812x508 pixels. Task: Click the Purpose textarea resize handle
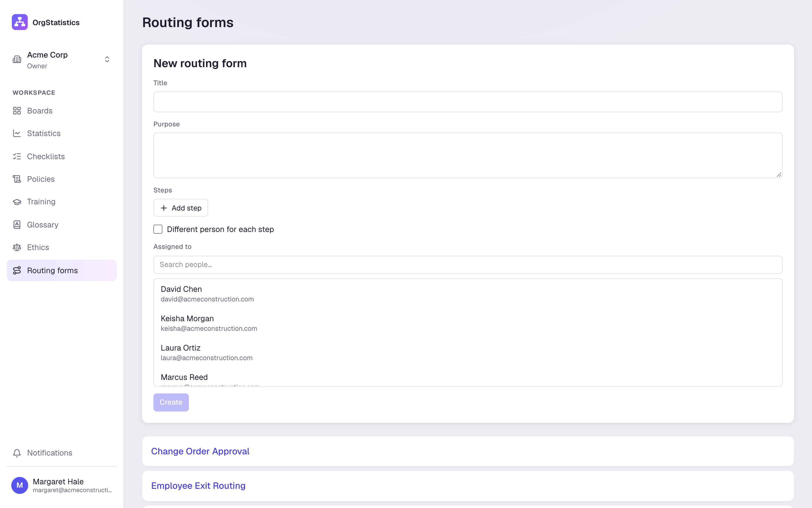pos(779,174)
